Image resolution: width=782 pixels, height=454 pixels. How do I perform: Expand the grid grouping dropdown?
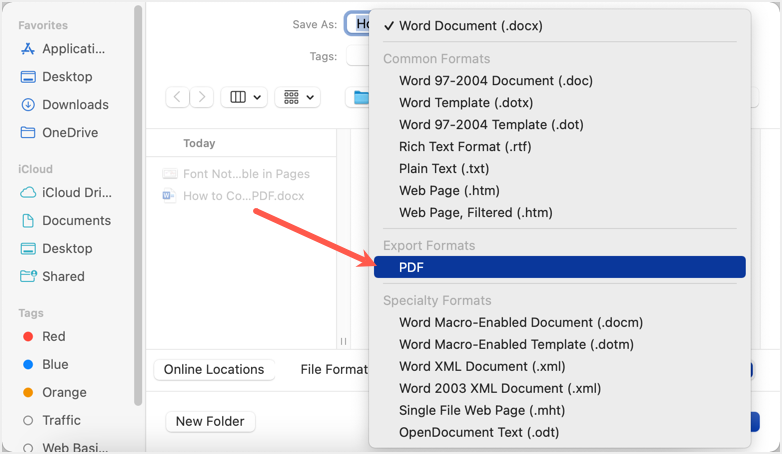(297, 97)
